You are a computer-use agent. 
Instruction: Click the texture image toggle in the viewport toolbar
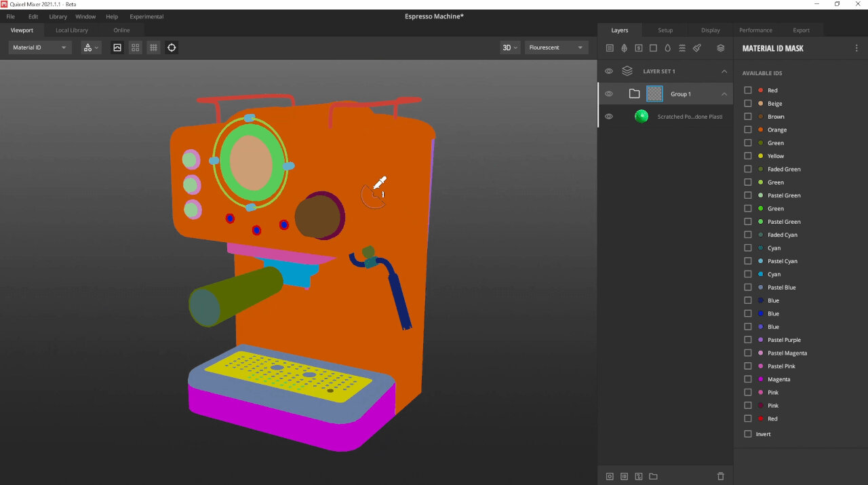[x=119, y=47]
